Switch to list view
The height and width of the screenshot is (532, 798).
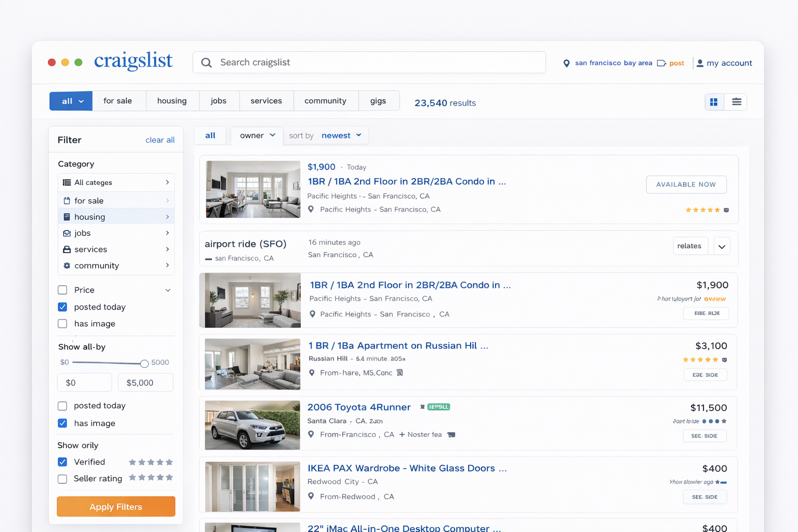736,102
